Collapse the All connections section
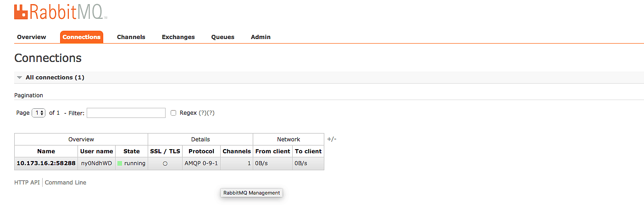The image size is (644, 212). 19,78
